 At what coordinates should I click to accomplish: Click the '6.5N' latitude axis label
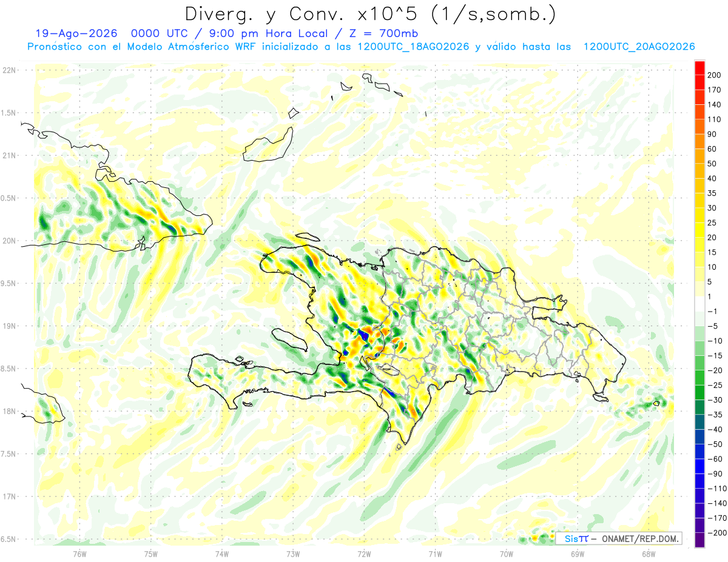[9, 540]
